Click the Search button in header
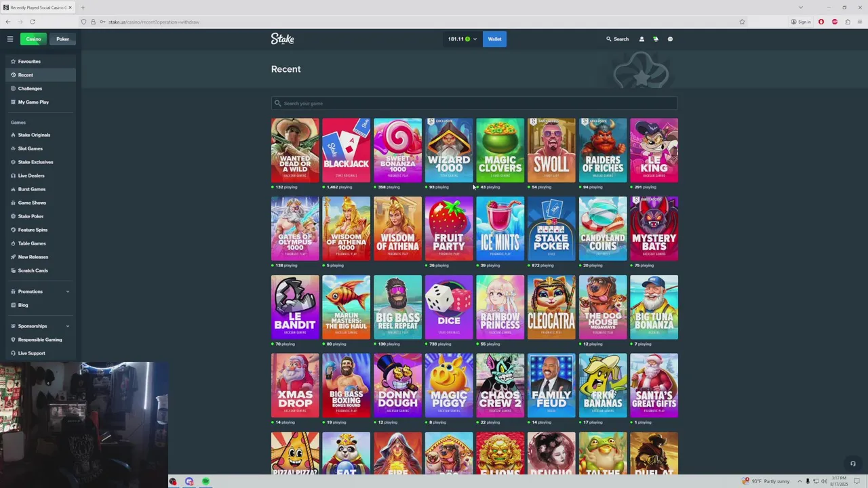Screen dimensions: 868x488 coord(617,39)
